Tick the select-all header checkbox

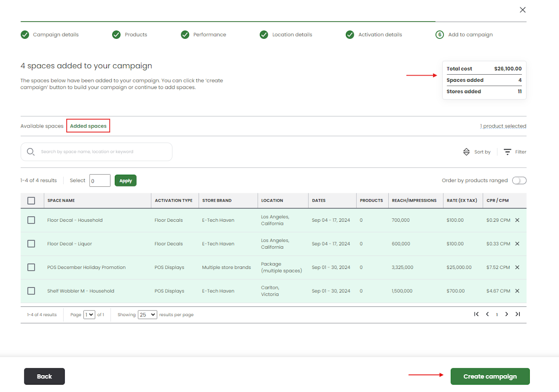tap(31, 201)
